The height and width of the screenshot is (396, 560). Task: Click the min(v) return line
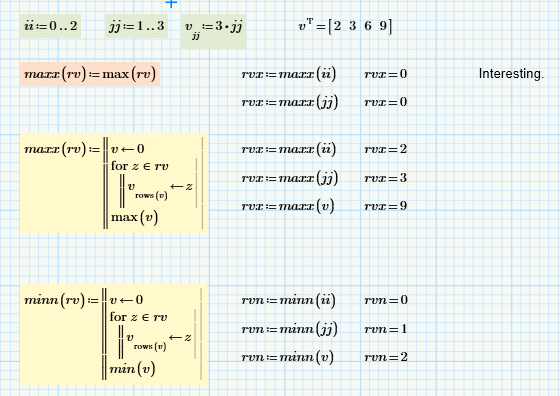click(132, 369)
